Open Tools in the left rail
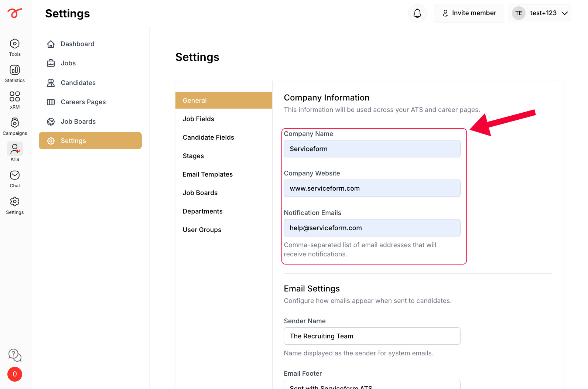The image size is (588, 389). tap(15, 48)
